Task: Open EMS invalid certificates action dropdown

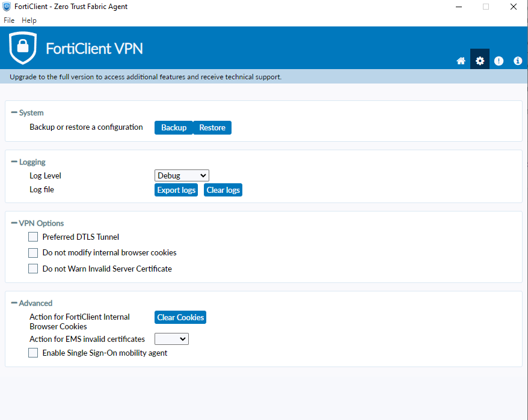Action: (171, 339)
